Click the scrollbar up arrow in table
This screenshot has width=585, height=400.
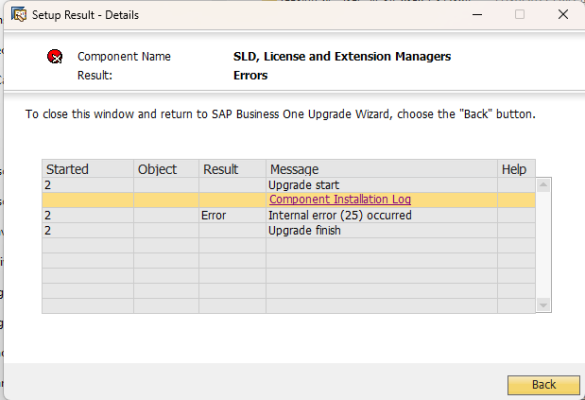pyautogui.click(x=543, y=185)
